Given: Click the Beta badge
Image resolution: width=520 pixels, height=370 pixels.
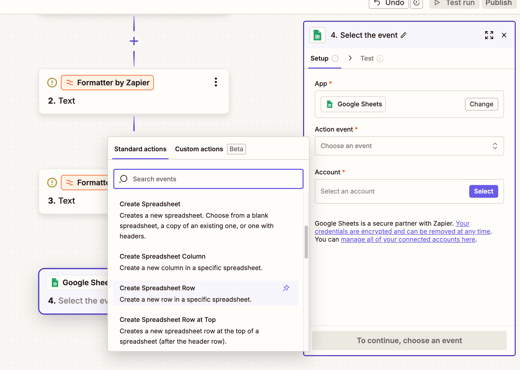Looking at the screenshot, I should tap(236, 149).
